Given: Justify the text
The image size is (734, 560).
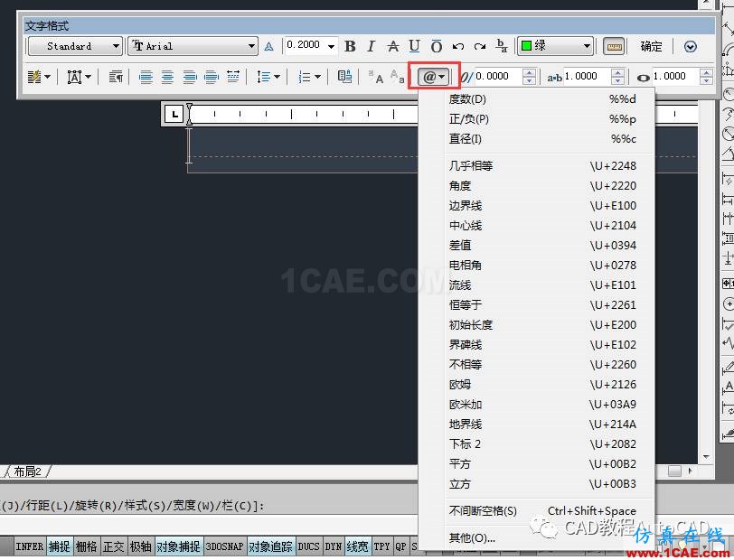Looking at the screenshot, I should pos(212,76).
